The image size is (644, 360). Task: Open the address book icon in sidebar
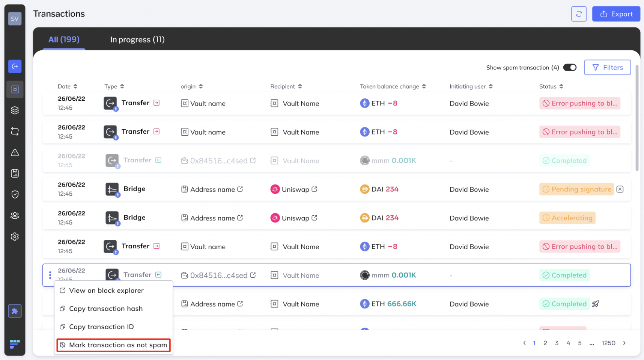[x=15, y=173]
